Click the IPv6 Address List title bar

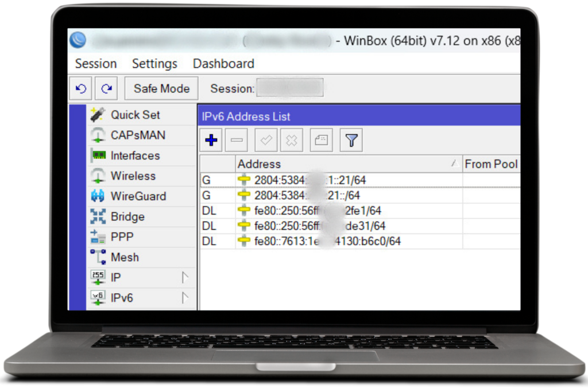pos(359,116)
